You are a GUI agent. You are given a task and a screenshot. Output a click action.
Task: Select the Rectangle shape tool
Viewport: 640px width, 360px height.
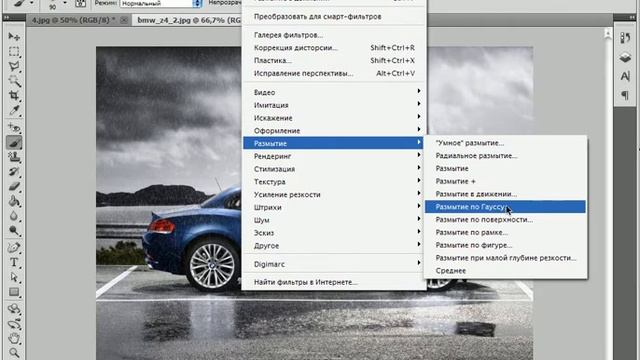14,292
